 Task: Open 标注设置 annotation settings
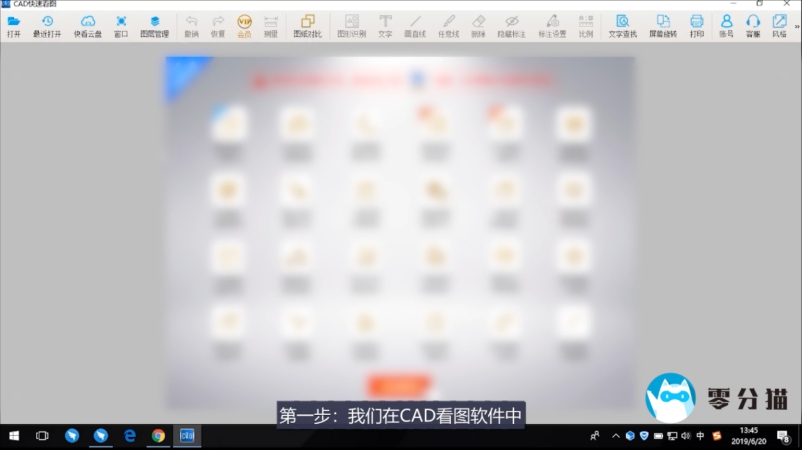click(x=552, y=26)
